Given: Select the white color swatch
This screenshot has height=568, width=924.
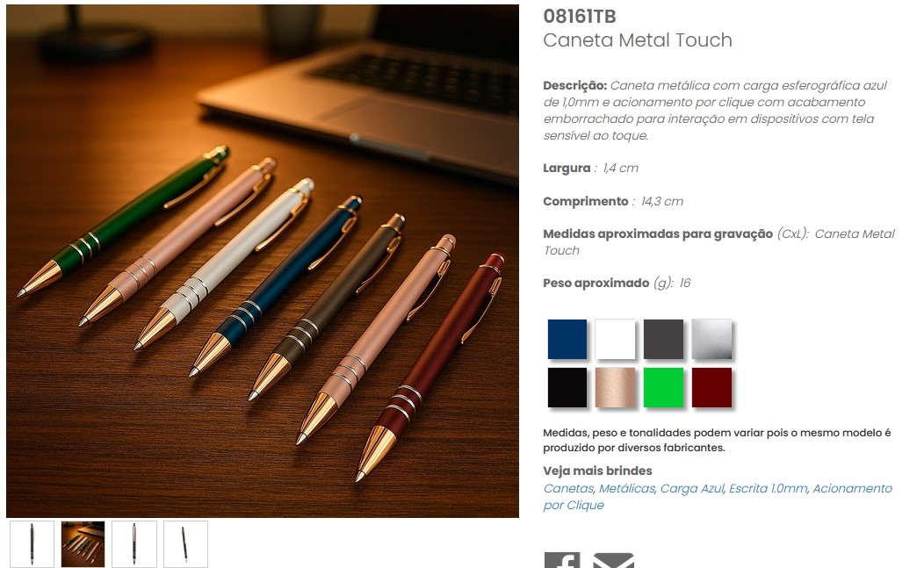Looking at the screenshot, I should pyautogui.click(x=615, y=339).
